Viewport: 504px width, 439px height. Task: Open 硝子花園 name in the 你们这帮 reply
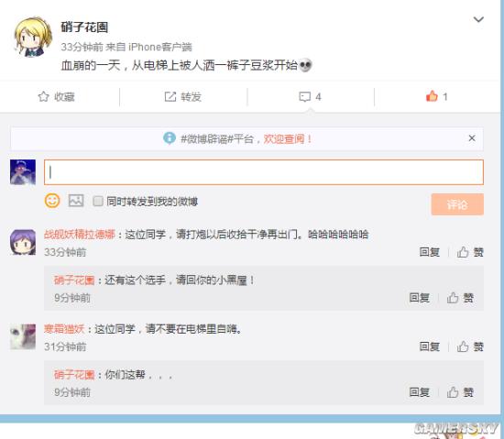click(x=74, y=375)
